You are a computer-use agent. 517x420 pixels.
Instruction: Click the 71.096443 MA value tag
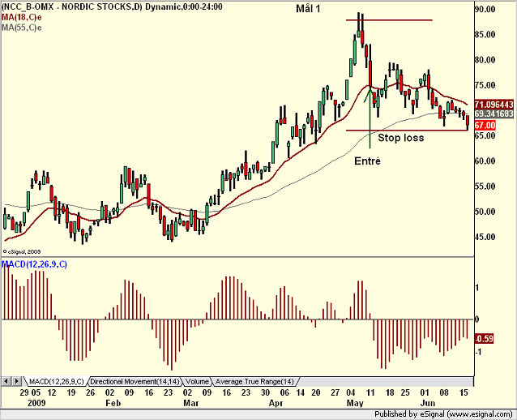pos(494,105)
